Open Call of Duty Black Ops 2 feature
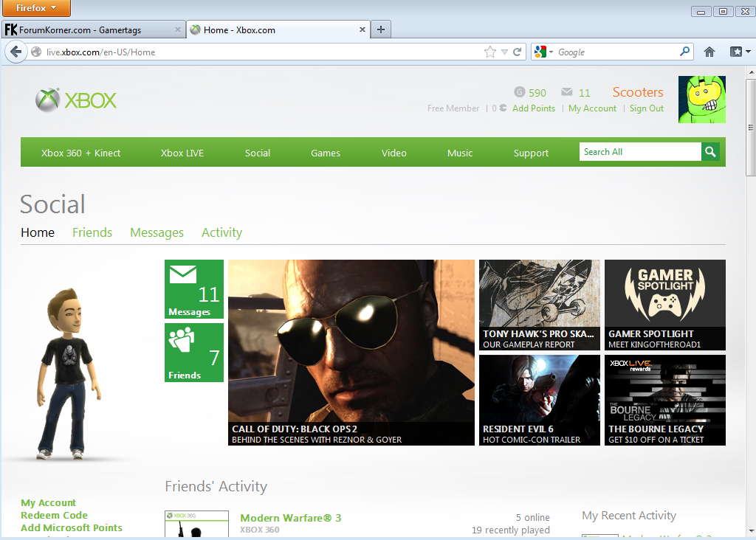The height and width of the screenshot is (540, 756). pos(351,353)
